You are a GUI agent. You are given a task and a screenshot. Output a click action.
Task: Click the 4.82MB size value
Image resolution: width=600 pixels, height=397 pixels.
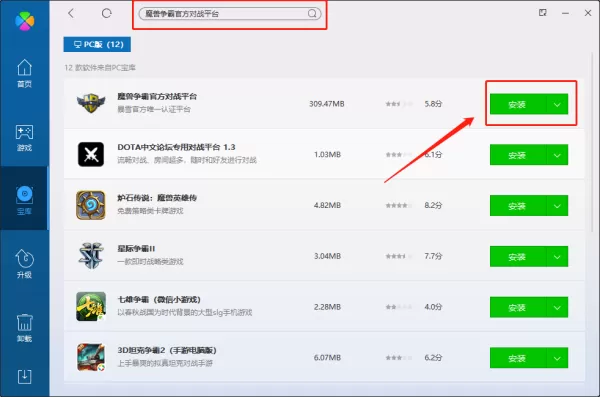pyautogui.click(x=327, y=205)
